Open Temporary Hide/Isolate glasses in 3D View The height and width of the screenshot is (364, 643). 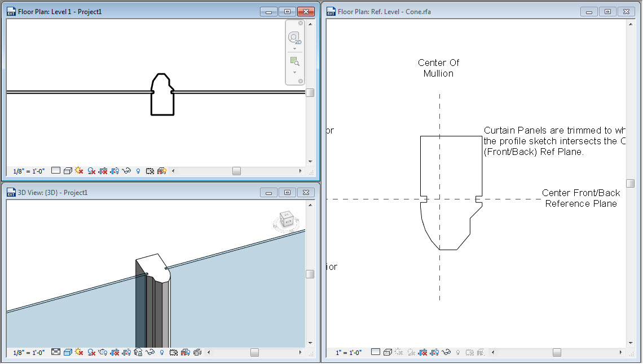[x=150, y=352]
